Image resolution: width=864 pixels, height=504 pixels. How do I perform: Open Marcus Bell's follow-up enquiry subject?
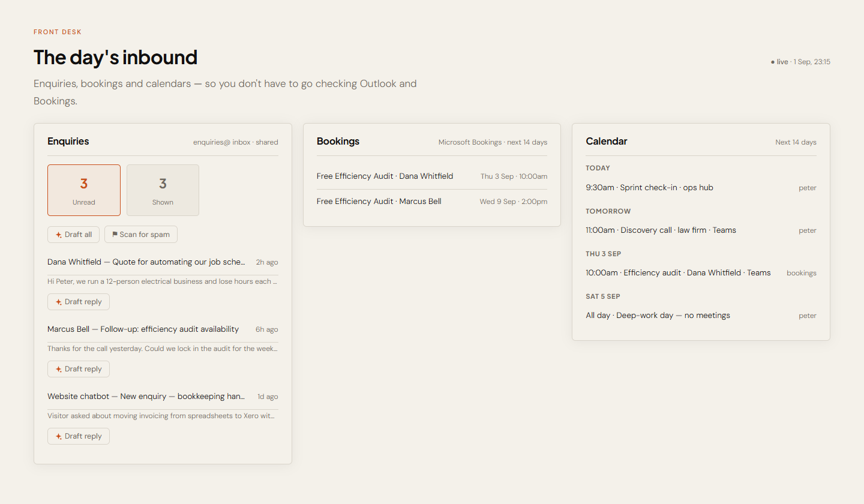[x=143, y=329]
